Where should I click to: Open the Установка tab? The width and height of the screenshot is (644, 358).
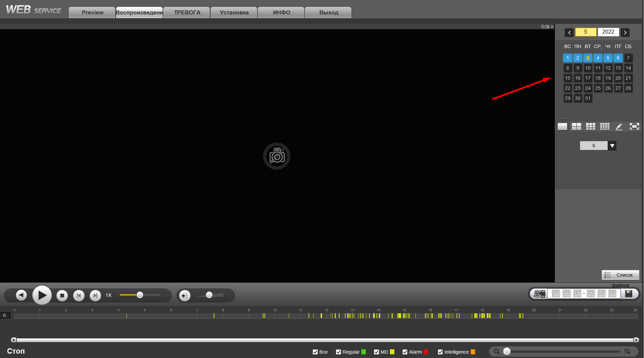pos(234,12)
